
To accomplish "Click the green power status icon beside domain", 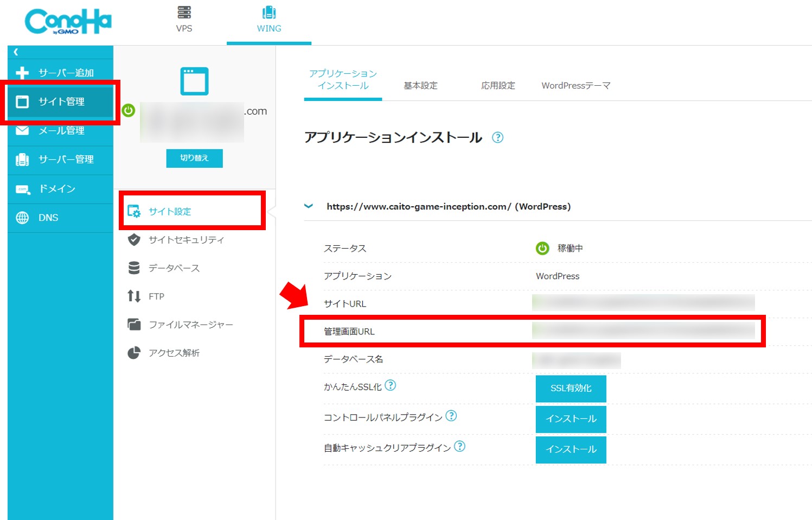I will click(129, 110).
